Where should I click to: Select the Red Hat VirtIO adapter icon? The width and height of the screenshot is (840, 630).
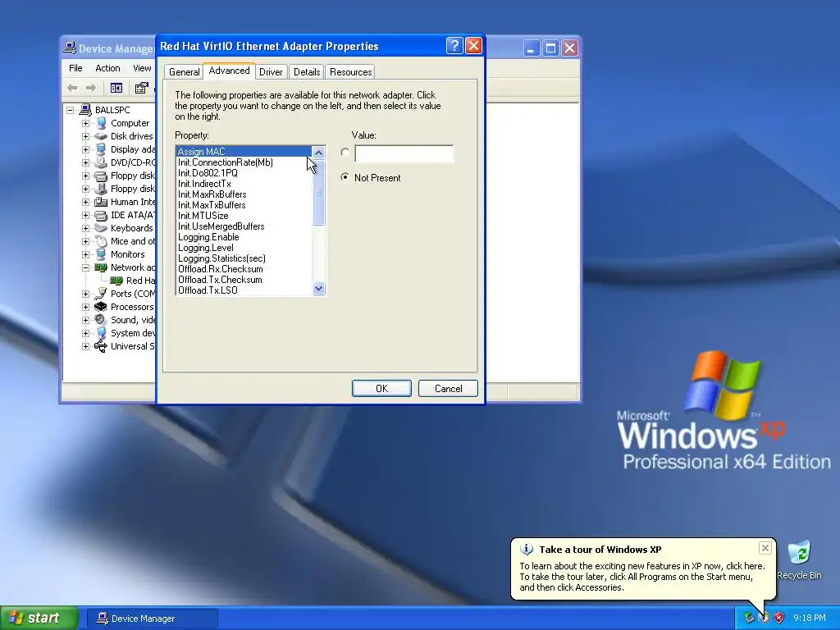pos(116,281)
